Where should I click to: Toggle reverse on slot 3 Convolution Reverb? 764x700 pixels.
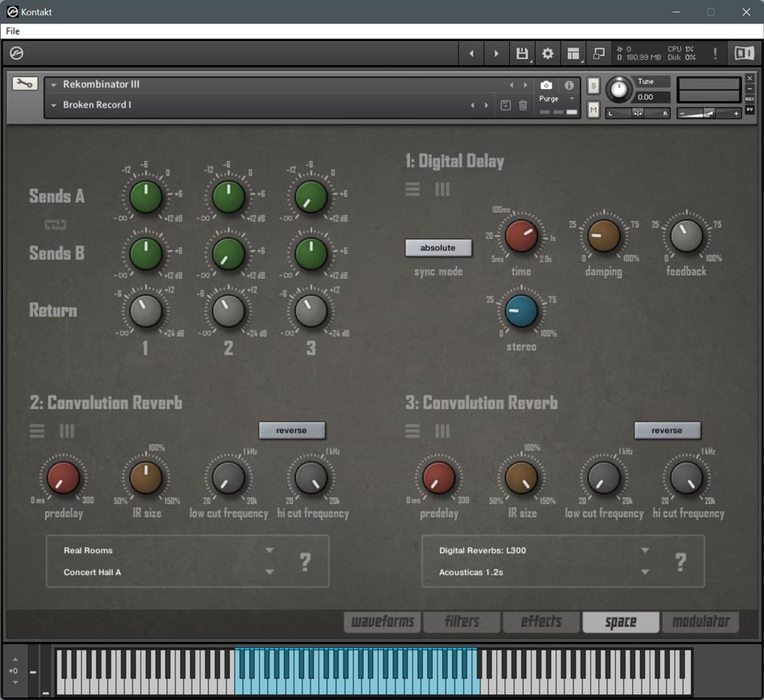tap(667, 430)
